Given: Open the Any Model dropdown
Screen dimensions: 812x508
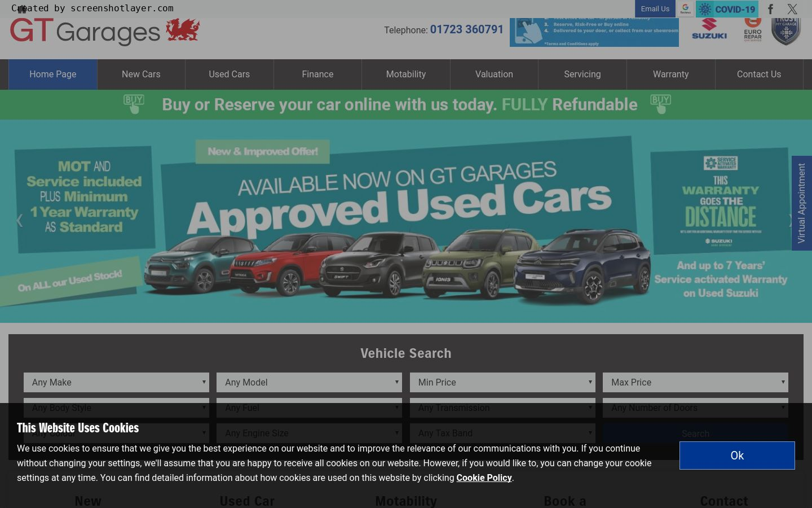Looking at the screenshot, I should 309,382.
